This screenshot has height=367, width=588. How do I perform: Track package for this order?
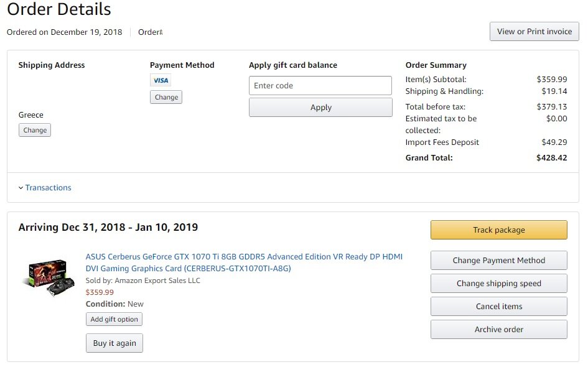(x=499, y=230)
